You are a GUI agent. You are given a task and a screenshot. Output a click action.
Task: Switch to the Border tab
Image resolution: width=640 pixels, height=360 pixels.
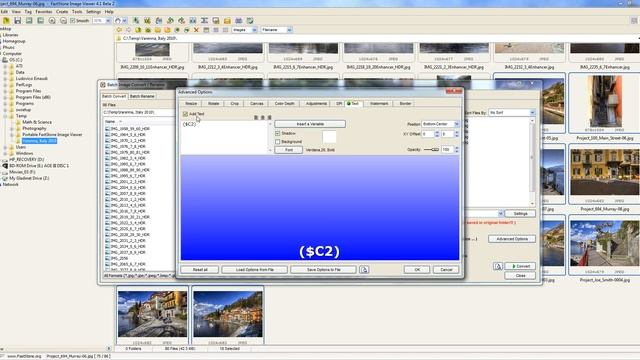pyautogui.click(x=405, y=104)
